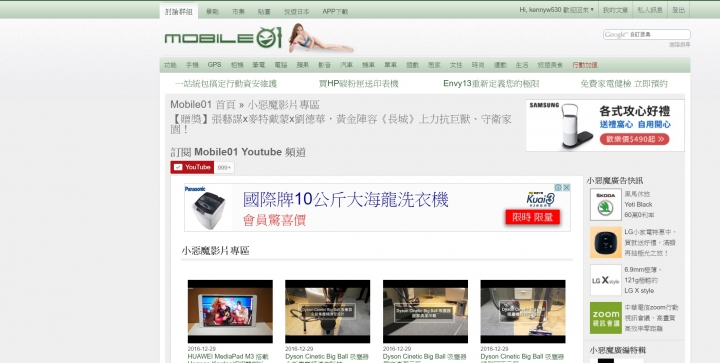The width and height of the screenshot is (720, 363).
Task: Open the kennyw630 user dropdown
Action: (557, 10)
